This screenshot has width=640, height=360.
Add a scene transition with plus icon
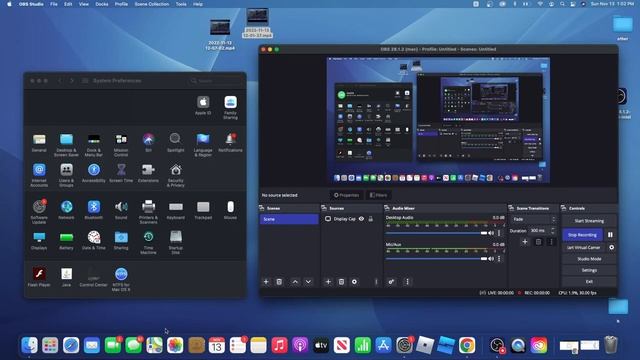click(x=525, y=242)
